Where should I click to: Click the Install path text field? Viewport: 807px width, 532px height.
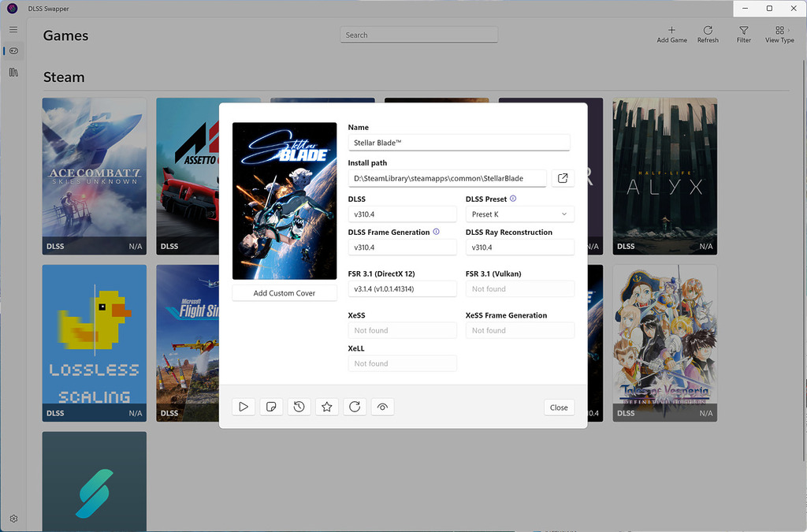pos(448,178)
